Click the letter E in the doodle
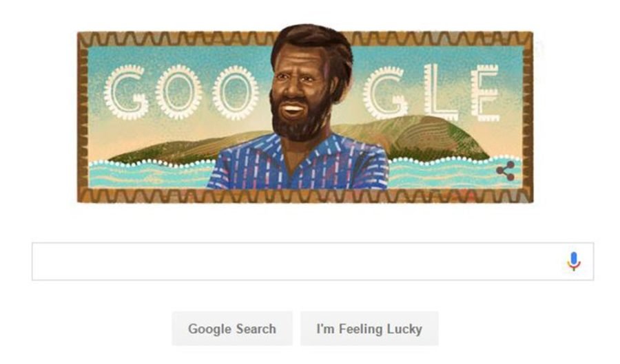 click(486, 93)
